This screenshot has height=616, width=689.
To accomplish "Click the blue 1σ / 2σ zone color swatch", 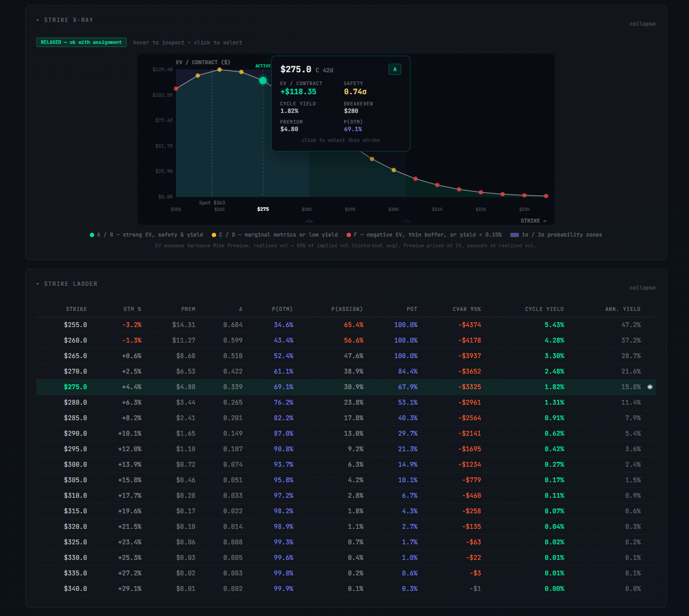I will click(x=515, y=234).
